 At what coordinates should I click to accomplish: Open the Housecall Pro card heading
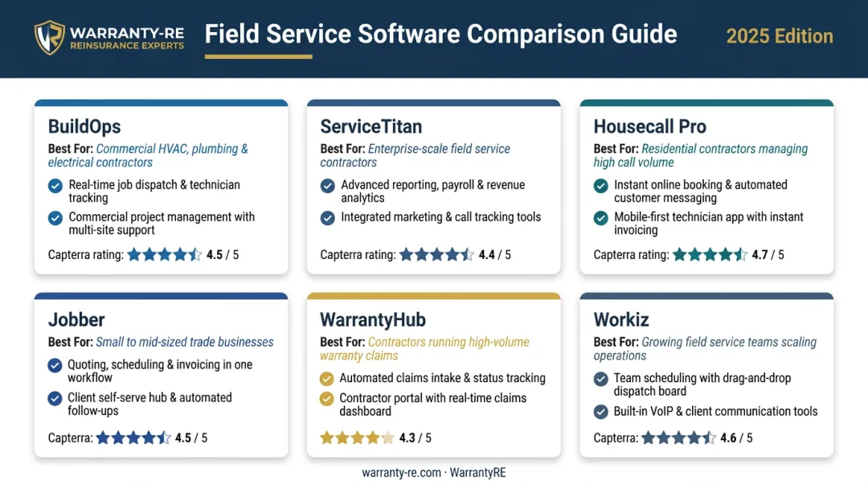(x=650, y=126)
